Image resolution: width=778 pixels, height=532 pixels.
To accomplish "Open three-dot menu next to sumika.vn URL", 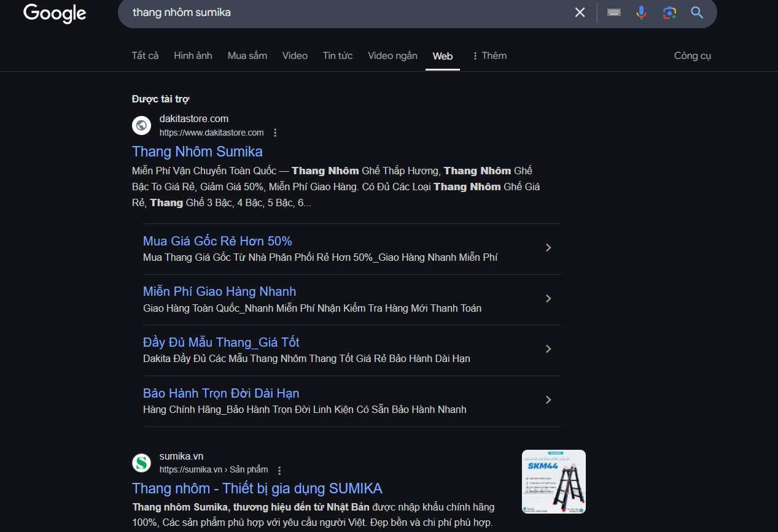I will pos(279,471).
